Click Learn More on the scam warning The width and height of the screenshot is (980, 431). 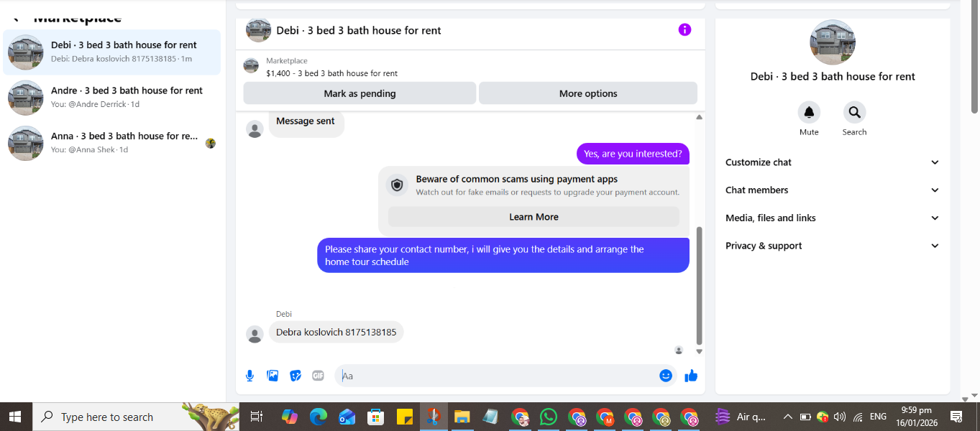[x=533, y=217]
